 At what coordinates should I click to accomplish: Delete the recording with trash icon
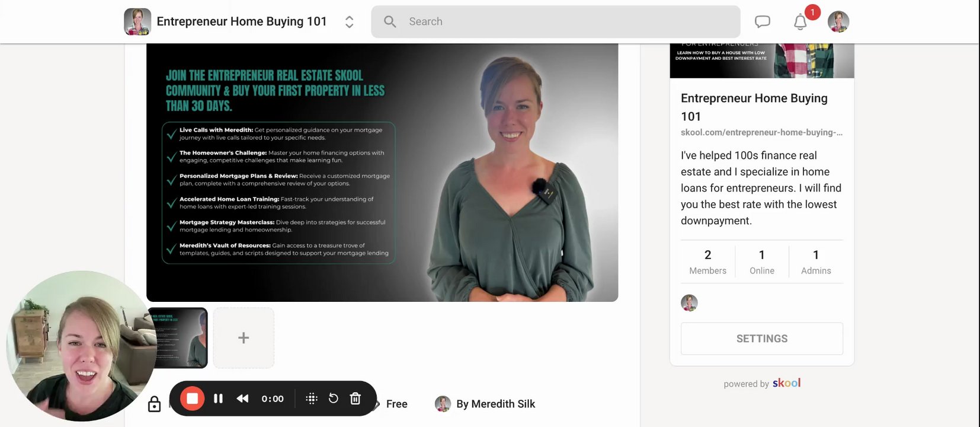356,399
